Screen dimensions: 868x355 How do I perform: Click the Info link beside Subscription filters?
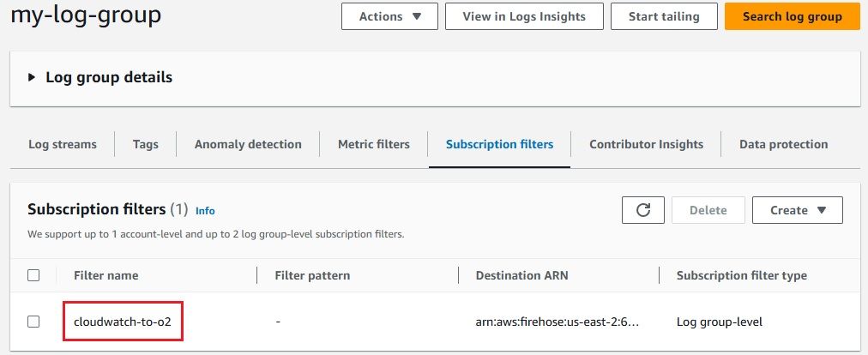[205, 210]
